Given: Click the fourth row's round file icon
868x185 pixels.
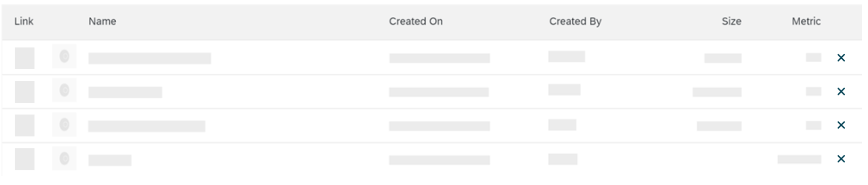Looking at the screenshot, I should tap(64, 159).
